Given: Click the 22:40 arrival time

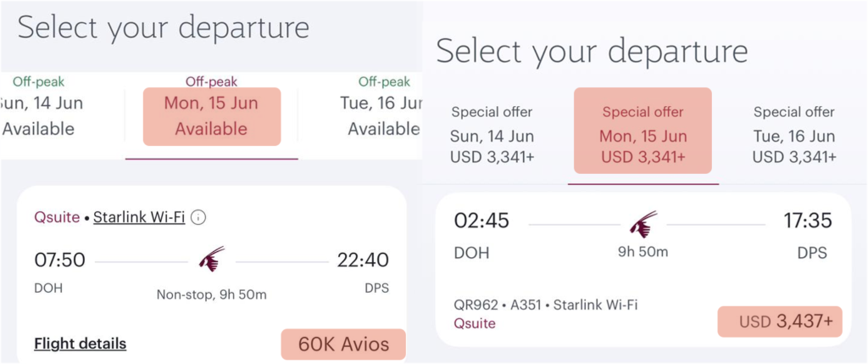Looking at the screenshot, I should [363, 260].
